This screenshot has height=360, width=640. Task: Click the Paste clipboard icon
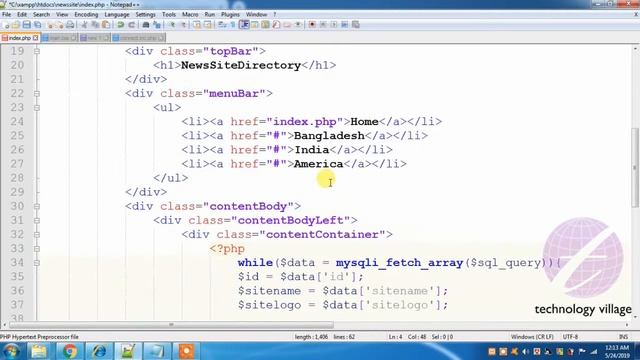tap(106, 25)
